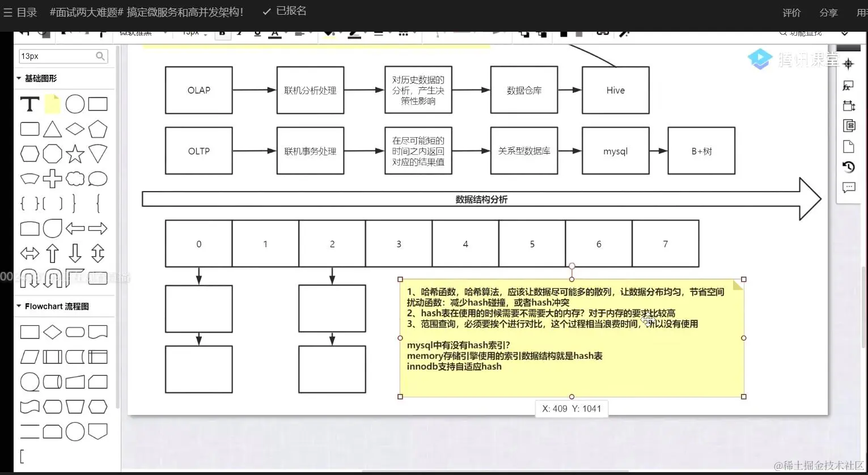
Task: Select flowchart decision diamond shape
Action: (52, 332)
